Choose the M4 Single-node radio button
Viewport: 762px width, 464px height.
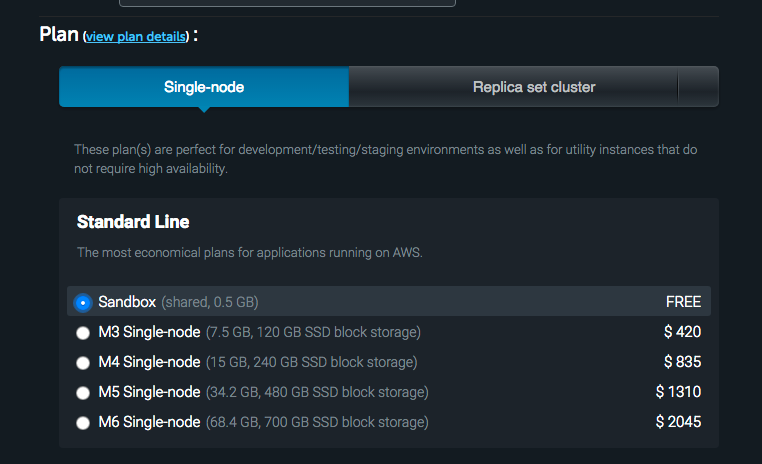click(83, 363)
